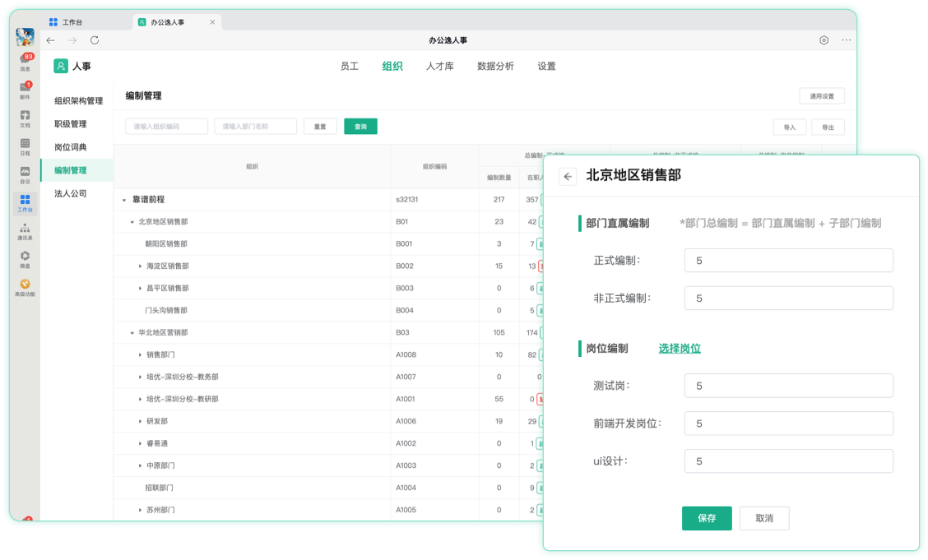Open the three-dot more menu
The width and height of the screenshot is (928, 560).
coord(847,40)
